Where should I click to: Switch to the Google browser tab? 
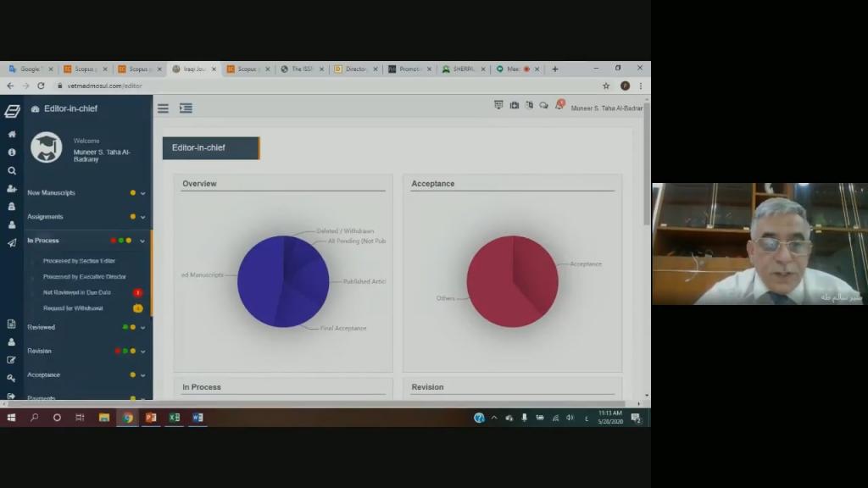[x=29, y=69]
